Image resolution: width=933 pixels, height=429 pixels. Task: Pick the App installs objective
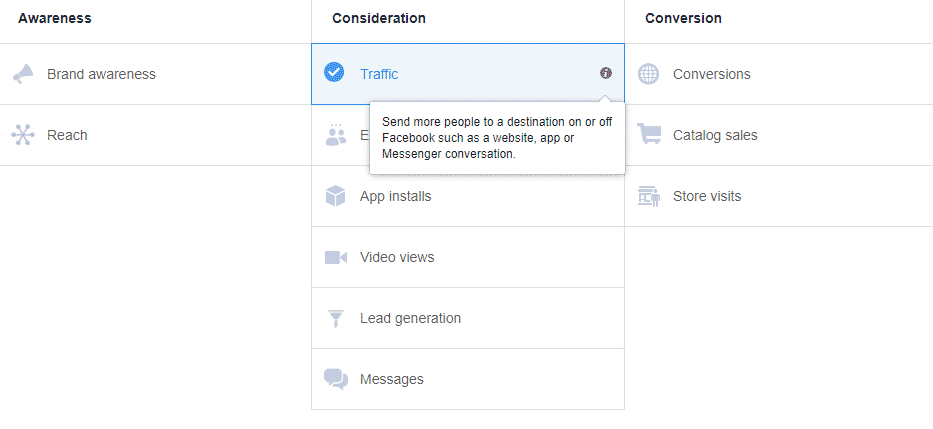pos(396,196)
